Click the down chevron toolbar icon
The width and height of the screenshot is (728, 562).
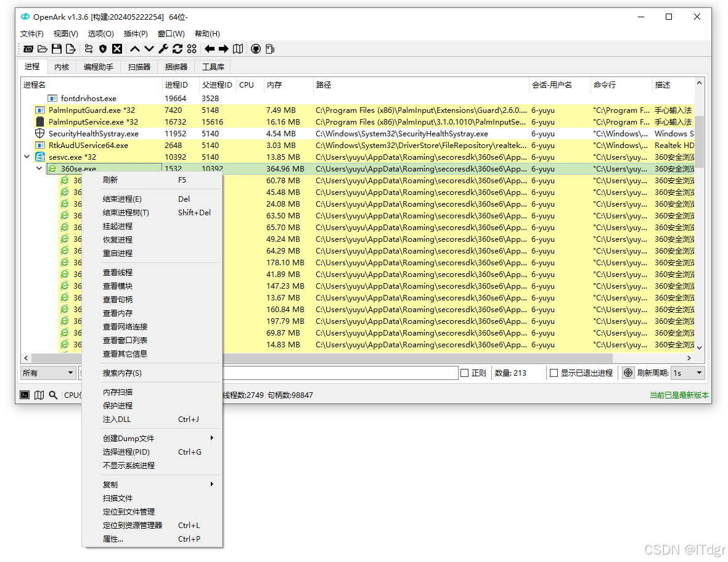[149, 49]
